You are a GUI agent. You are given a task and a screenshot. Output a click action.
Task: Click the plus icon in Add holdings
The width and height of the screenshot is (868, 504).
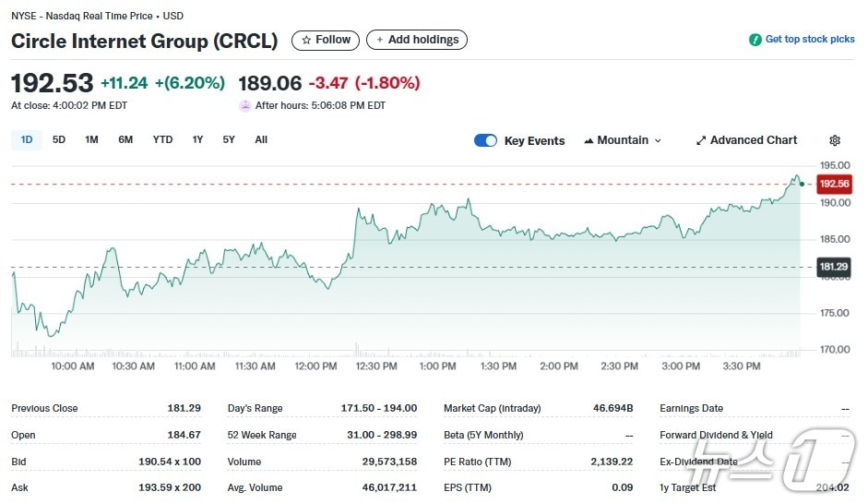pos(380,41)
